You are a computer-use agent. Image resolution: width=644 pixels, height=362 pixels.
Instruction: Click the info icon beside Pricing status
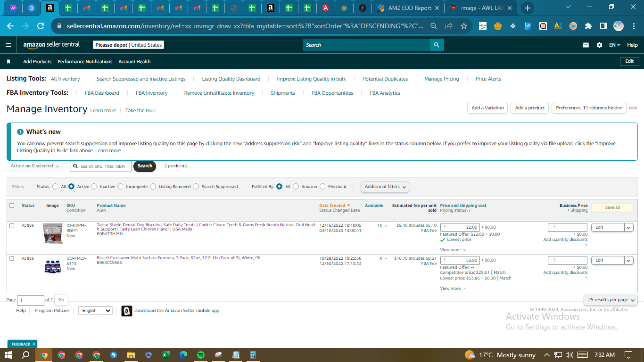[469, 211]
